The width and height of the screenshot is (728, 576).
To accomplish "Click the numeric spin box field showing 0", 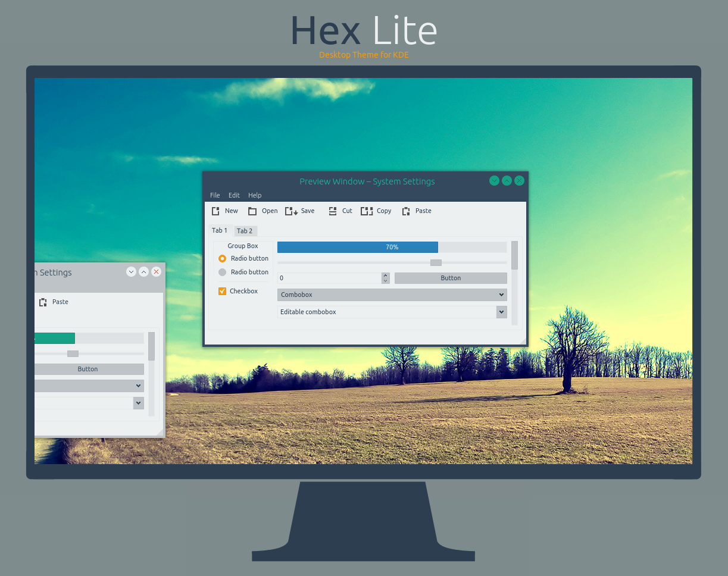I will click(x=329, y=278).
